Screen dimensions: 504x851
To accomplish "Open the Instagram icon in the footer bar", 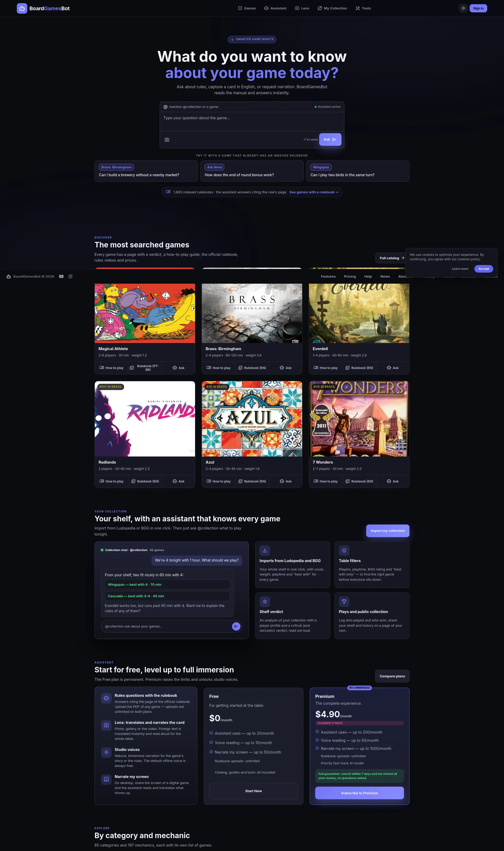I will pos(71,277).
